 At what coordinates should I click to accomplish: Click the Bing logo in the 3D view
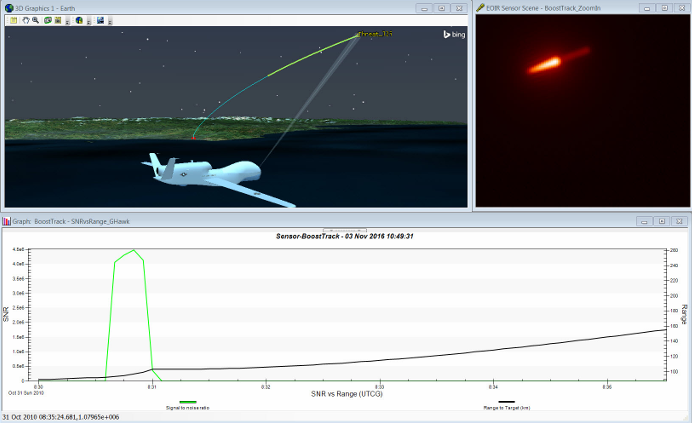[x=454, y=34]
